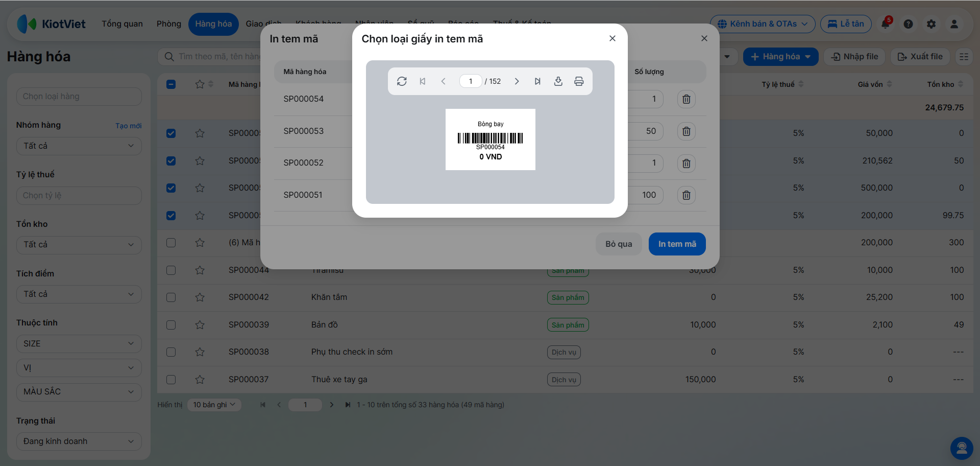Open the notifications bell

[886, 24]
